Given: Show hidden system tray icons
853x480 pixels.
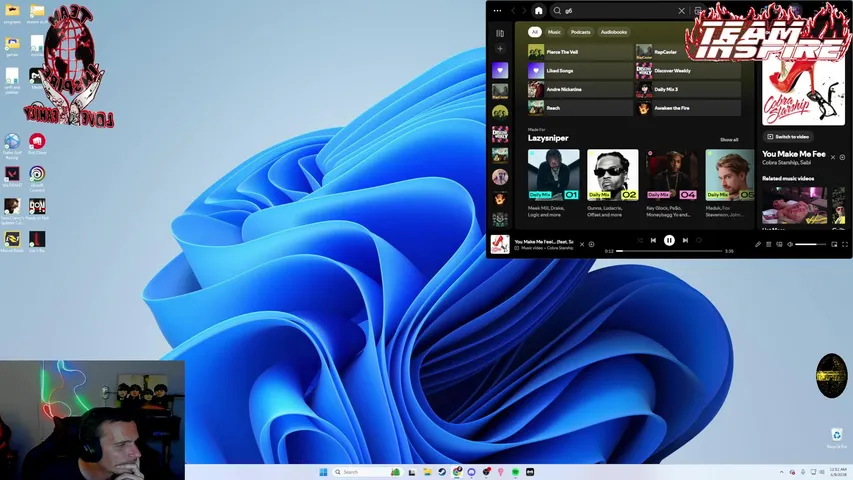Looking at the screenshot, I should click(782, 472).
